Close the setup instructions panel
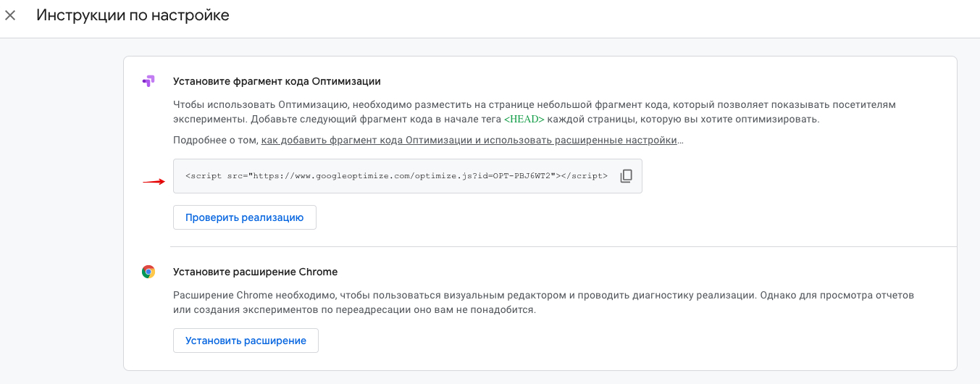The image size is (980, 384). [x=10, y=15]
